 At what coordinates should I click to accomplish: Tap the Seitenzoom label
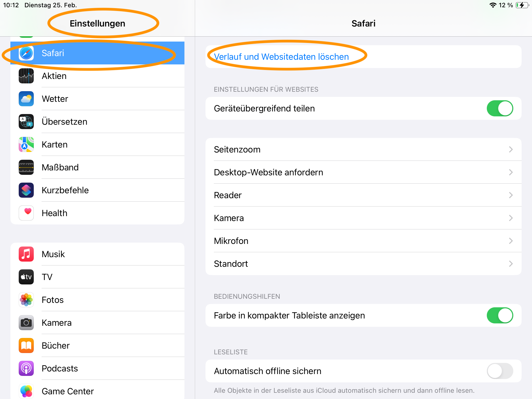tap(237, 149)
